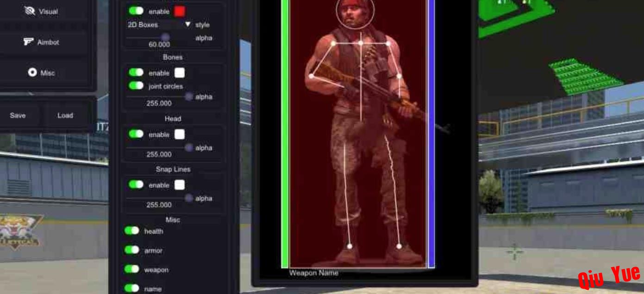Expand the 2D Boxes style dropdown
The image size is (644, 294).
(159, 25)
